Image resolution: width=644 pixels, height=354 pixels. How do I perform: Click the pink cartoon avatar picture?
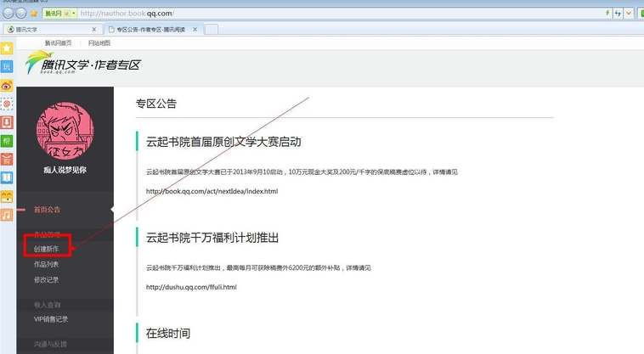tap(65, 131)
